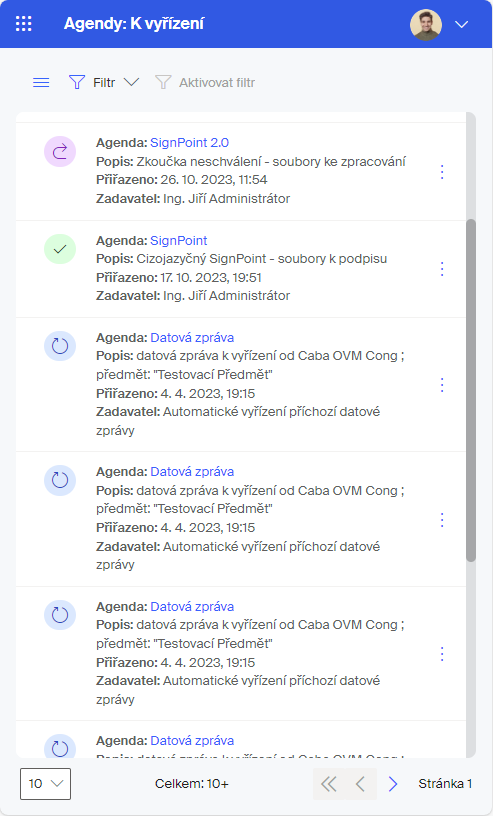Expand the user account dropdown chevron
The image size is (493, 816).
coord(462,24)
